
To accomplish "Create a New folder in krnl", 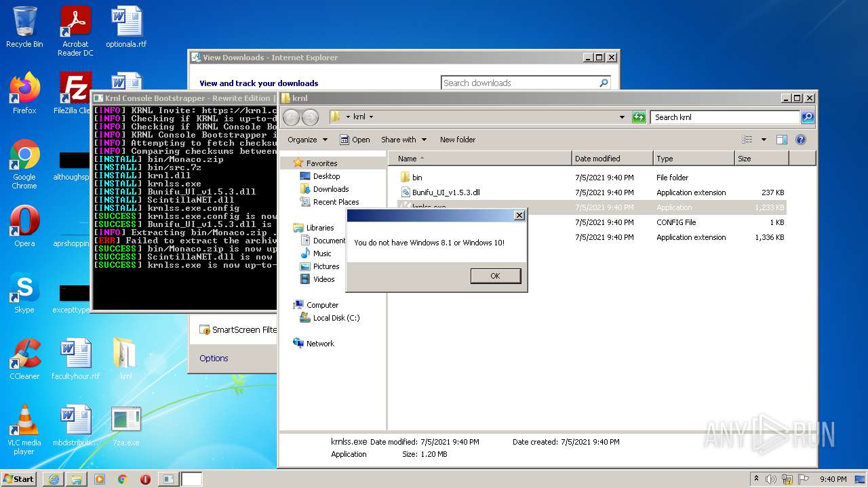I will click(x=458, y=140).
